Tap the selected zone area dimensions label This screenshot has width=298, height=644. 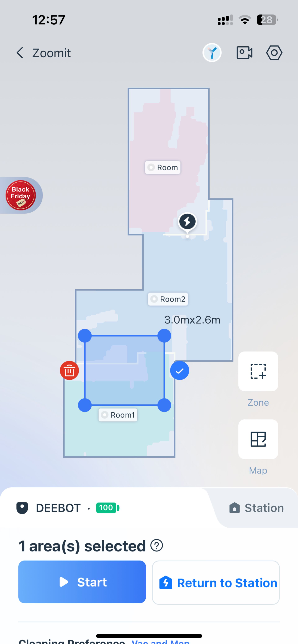192,320
